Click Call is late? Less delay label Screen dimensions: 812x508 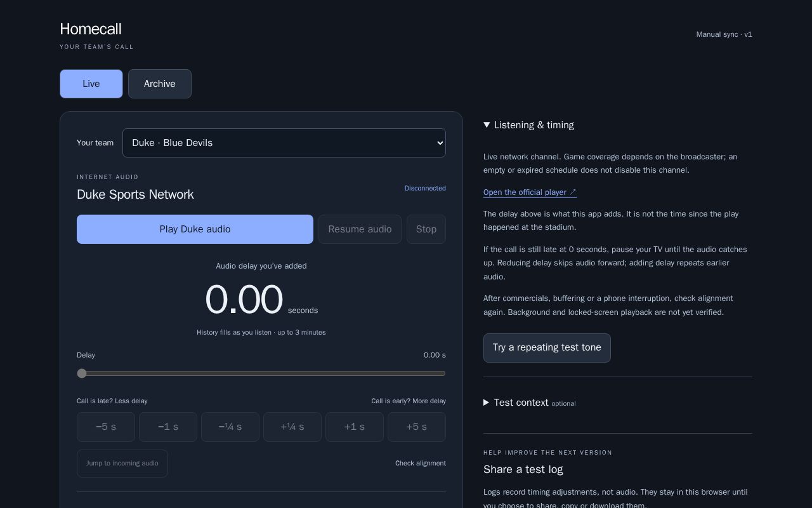[112, 401]
